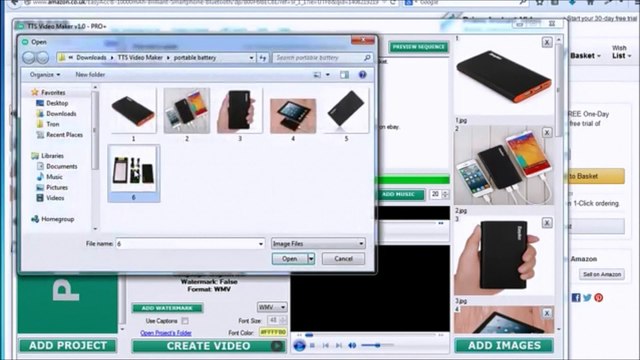Open the Image Files type dropdown
This screenshot has width=640, height=360.
[x=318, y=244]
